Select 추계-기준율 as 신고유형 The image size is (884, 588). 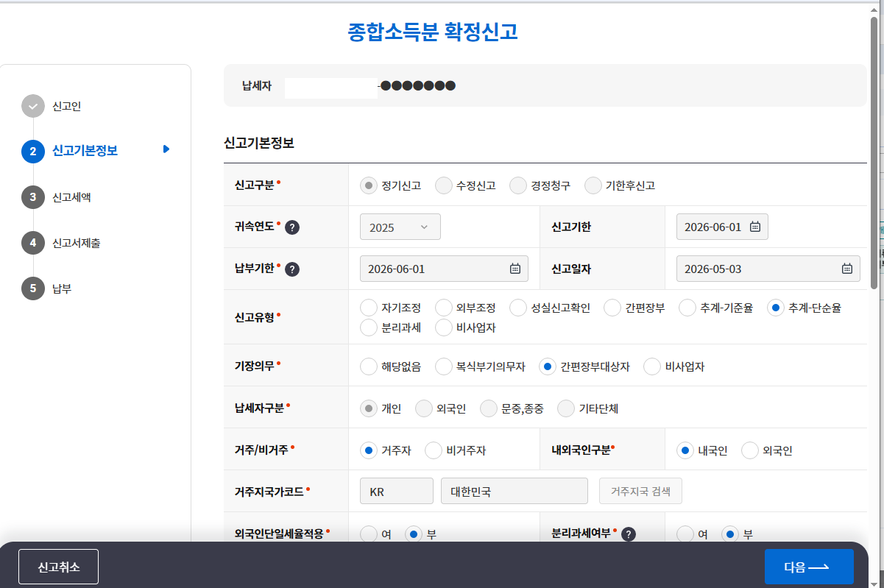tap(687, 308)
